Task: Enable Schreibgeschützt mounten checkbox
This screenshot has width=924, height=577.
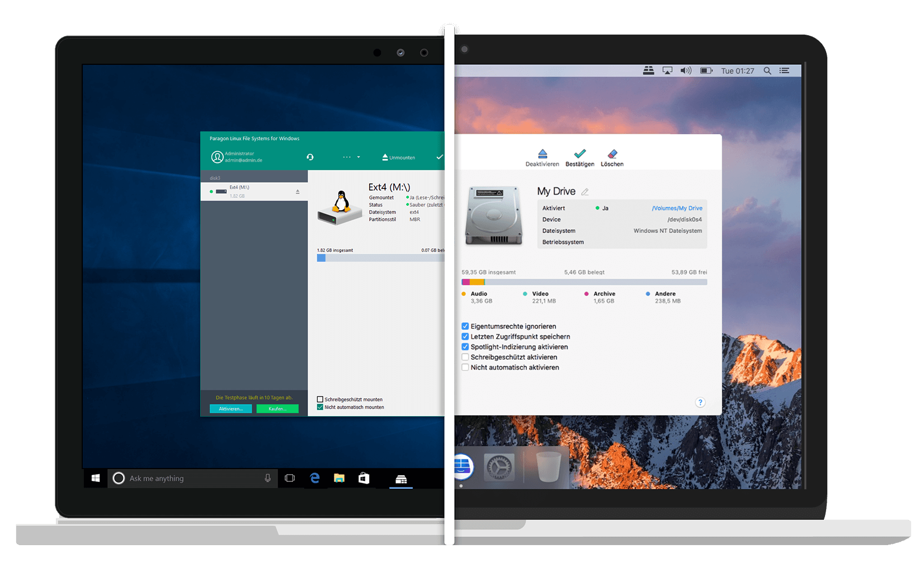Action: (320, 399)
